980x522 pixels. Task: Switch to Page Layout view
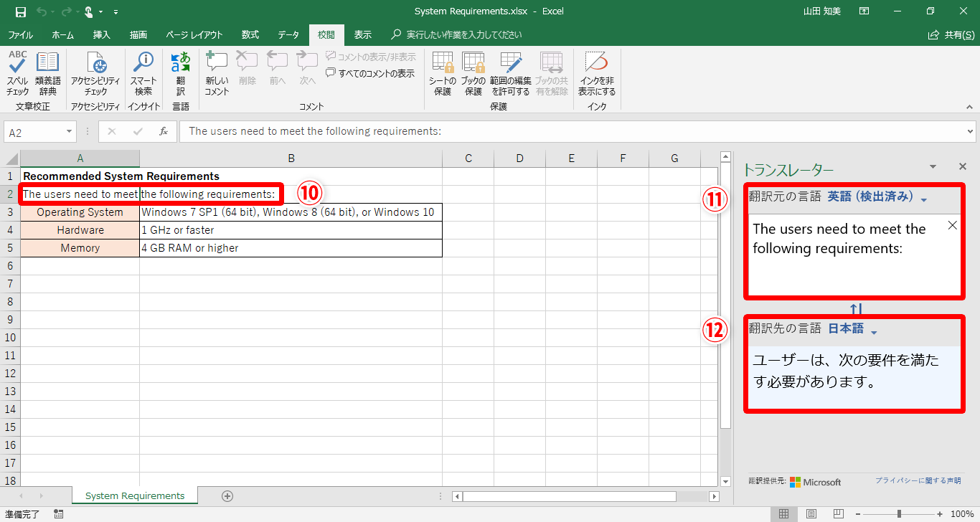point(811,514)
